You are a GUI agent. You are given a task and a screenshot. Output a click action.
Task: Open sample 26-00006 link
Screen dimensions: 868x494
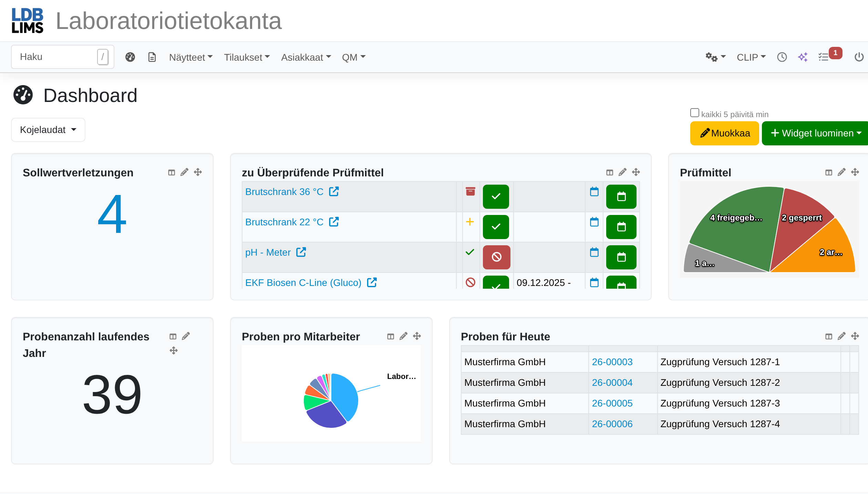tap(612, 424)
